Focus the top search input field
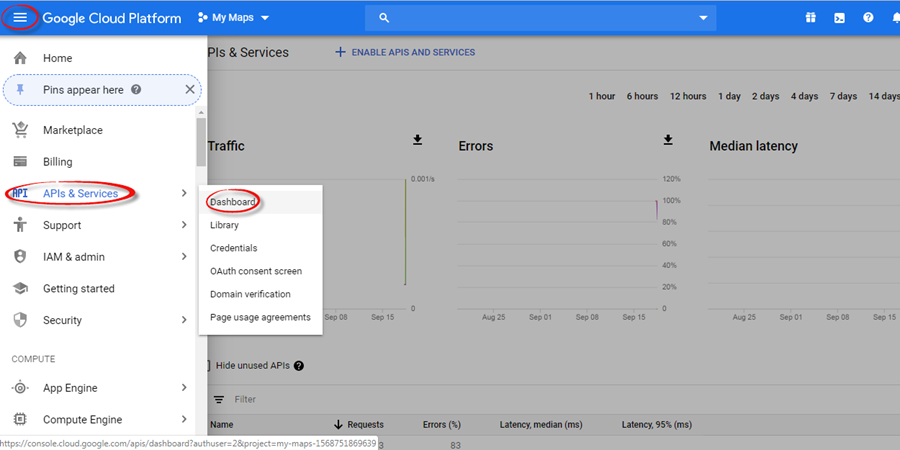Viewport: 900px width, 450px height. point(540,18)
